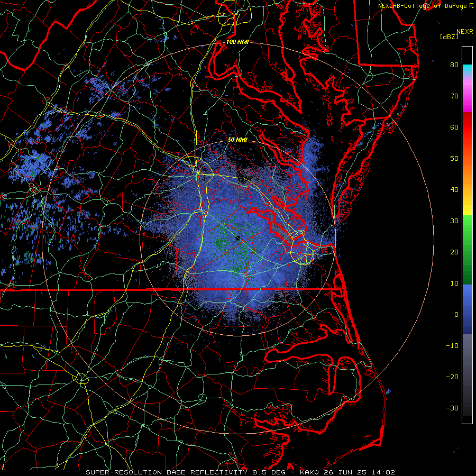Click the 20 dBZ scale label
Screen dimensions: 476x476
point(454,252)
